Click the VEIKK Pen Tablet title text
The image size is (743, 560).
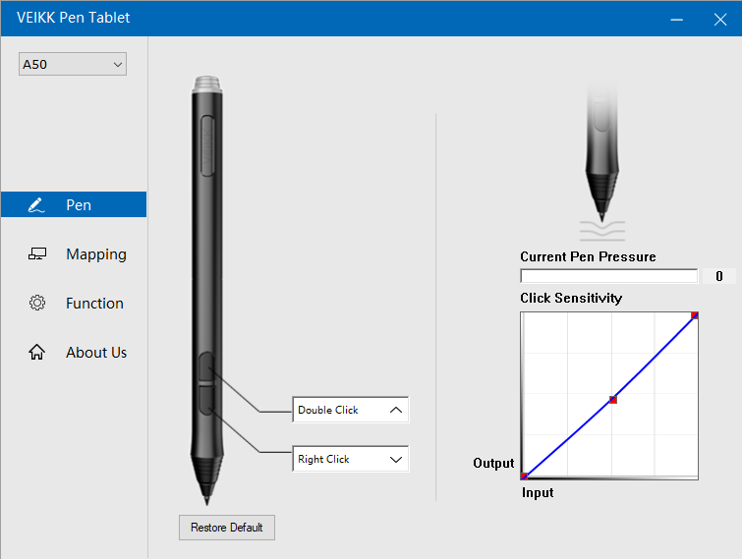(73, 18)
